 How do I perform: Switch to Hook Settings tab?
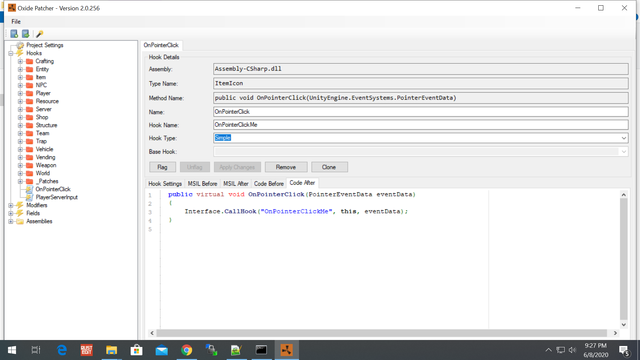pyautogui.click(x=165, y=184)
